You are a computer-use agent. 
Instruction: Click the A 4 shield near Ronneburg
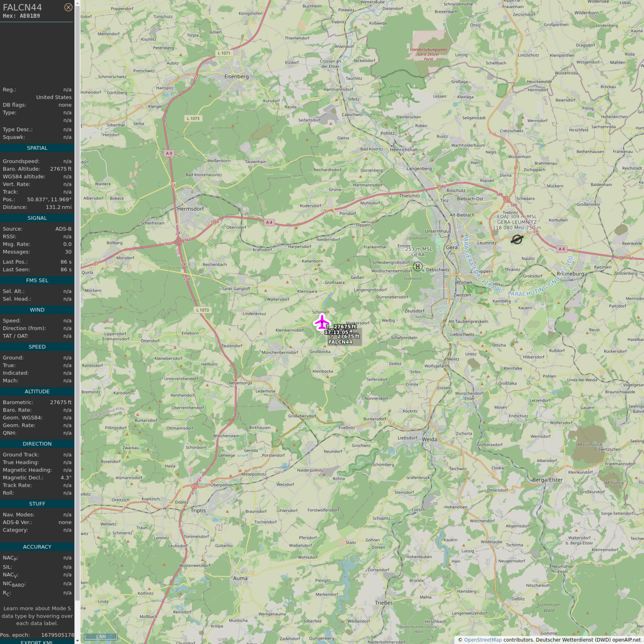click(x=562, y=249)
